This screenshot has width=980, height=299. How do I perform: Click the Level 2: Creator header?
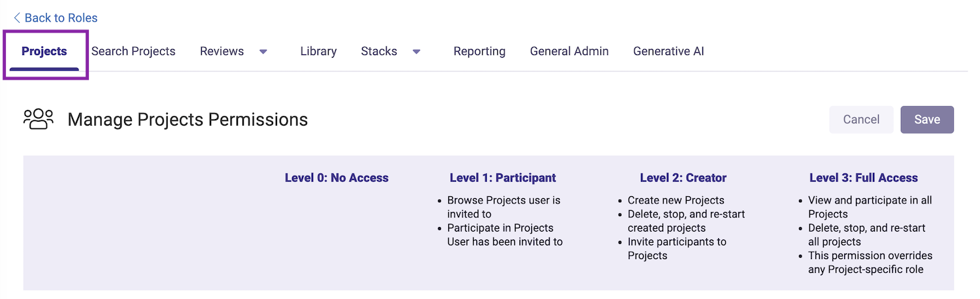click(x=683, y=178)
